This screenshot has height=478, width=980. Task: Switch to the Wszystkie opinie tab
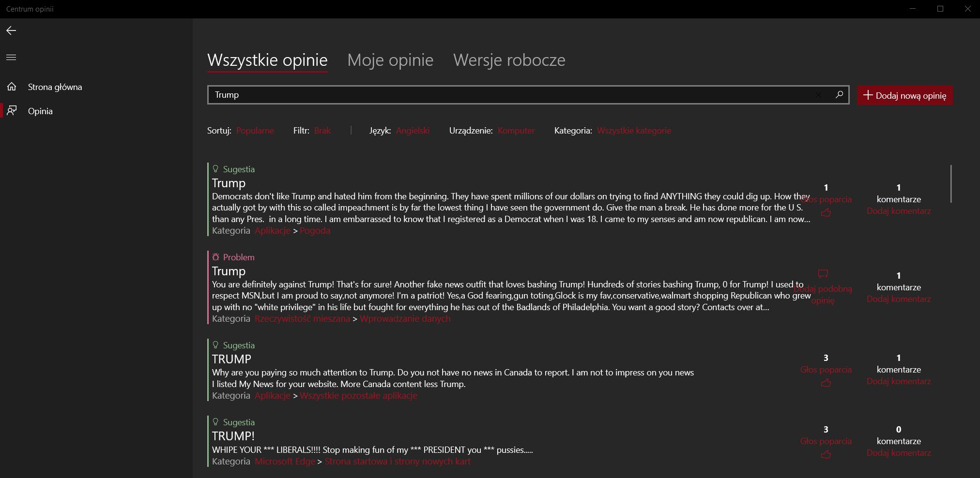[x=267, y=60]
